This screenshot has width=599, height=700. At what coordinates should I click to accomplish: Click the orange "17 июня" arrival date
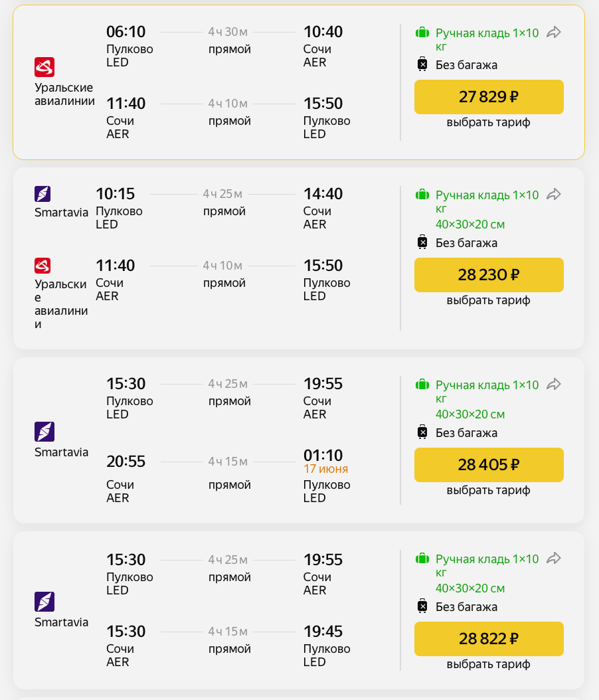coord(325,469)
